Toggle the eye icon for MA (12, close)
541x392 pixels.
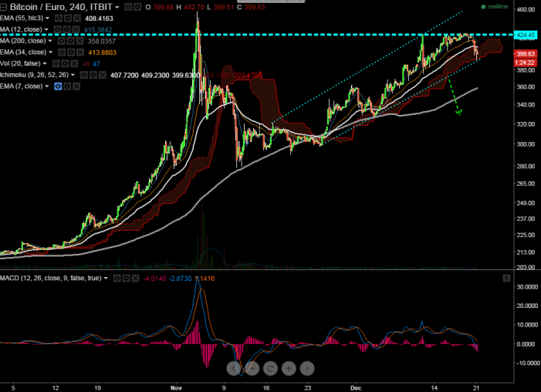tap(58, 29)
